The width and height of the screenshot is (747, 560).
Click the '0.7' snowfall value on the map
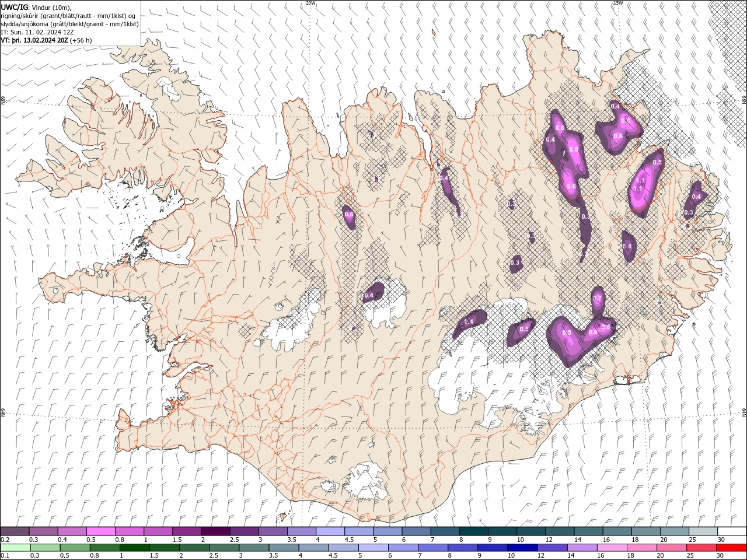(597, 298)
